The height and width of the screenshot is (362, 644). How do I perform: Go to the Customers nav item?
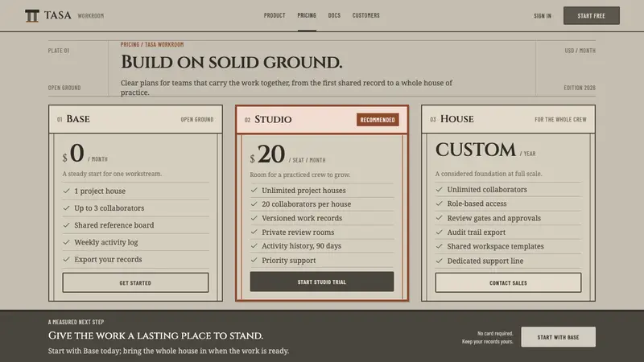pyautogui.click(x=366, y=15)
